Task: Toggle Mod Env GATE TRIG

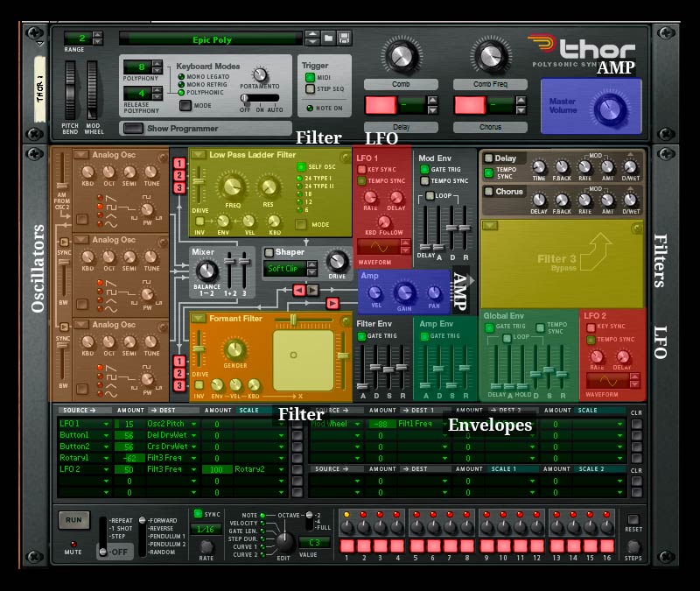Action: pos(424,169)
